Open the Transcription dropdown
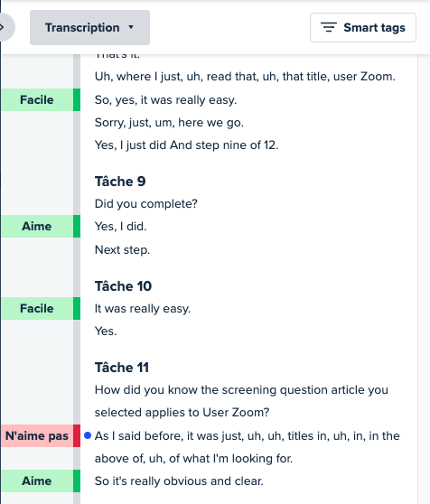The width and height of the screenshot is (430, 504). 89,28
